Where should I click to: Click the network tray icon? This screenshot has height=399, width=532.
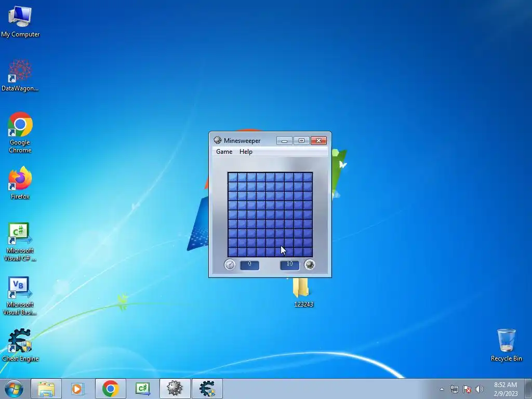click(454, 389)
